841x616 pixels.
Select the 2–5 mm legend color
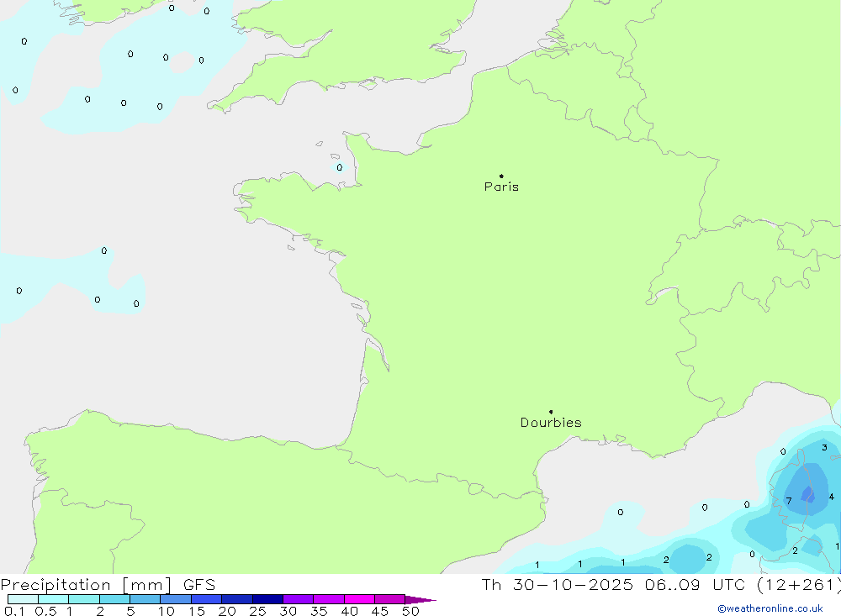(114, 599)
